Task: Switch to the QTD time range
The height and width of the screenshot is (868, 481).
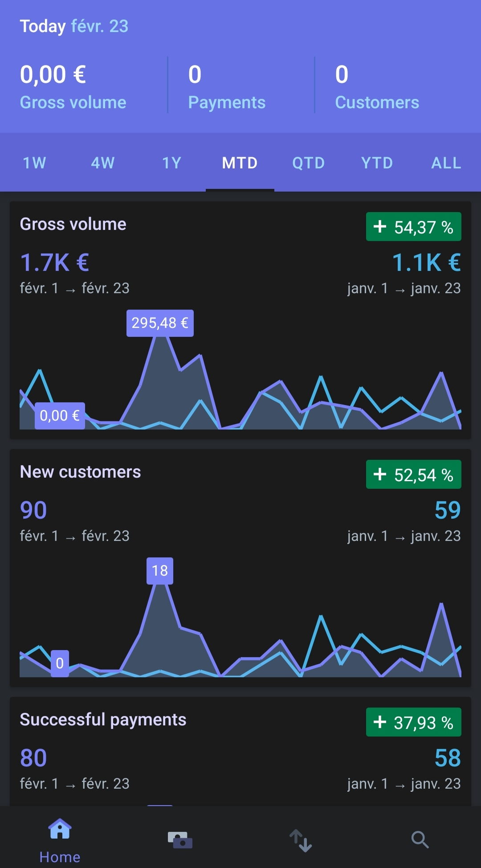Action: click(x=309, y=163)
